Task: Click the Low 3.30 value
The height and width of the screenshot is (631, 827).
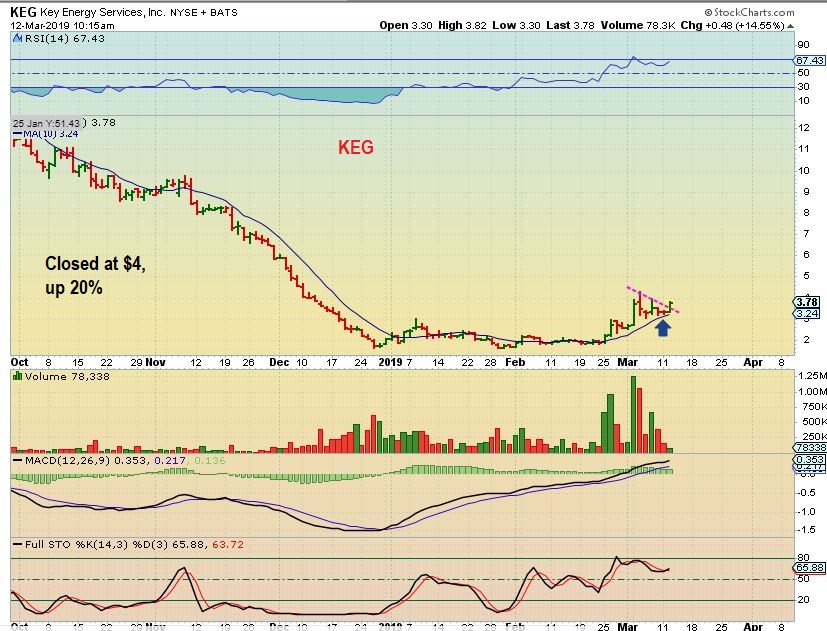Action: coord(516,25)
